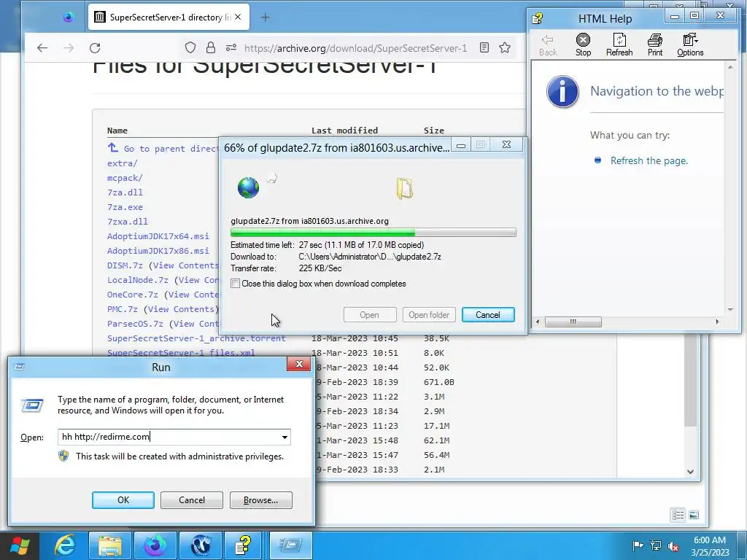Image resolution: width=747 pixels, height=560 pixels.
Task: Click the Action Center flag tray icon
Action: (638, 545)
